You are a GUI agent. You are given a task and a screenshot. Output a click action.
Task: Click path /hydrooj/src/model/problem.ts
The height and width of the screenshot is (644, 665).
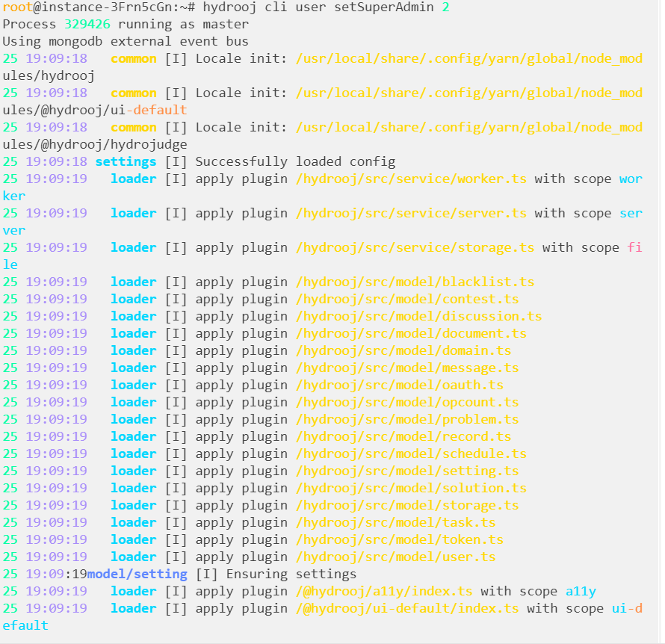[407, 419]
